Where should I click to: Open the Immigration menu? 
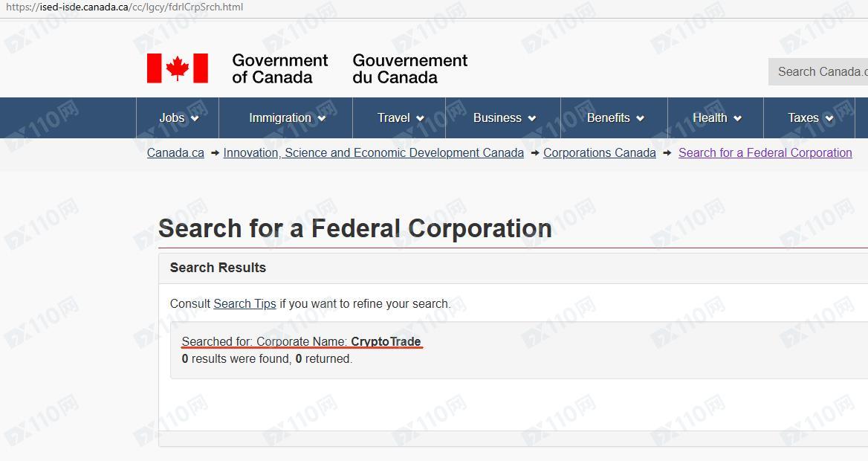(286, 118)
